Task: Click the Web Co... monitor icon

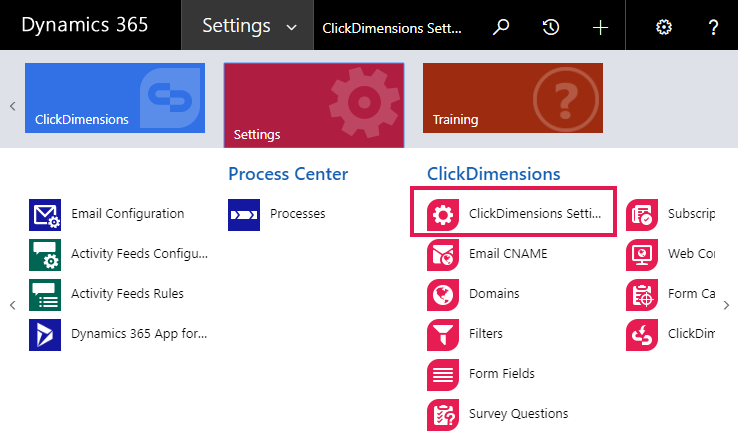Action: tap(642, 255)
